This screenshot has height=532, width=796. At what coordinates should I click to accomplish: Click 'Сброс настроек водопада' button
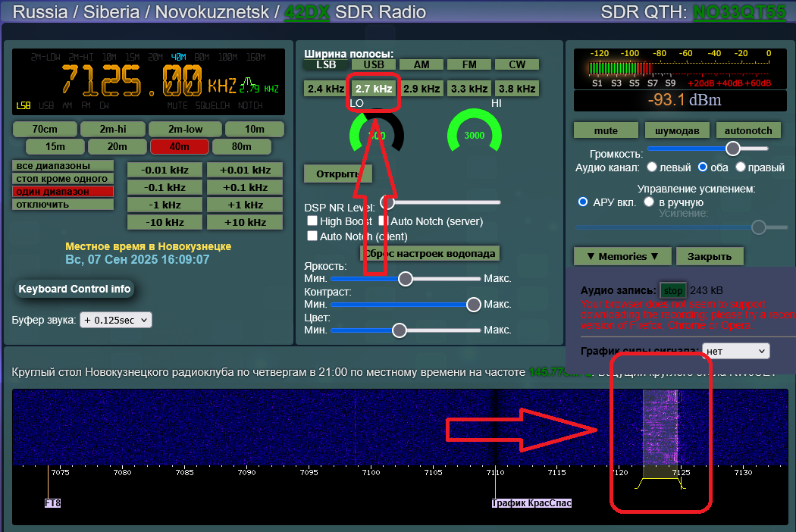point(430,253)
